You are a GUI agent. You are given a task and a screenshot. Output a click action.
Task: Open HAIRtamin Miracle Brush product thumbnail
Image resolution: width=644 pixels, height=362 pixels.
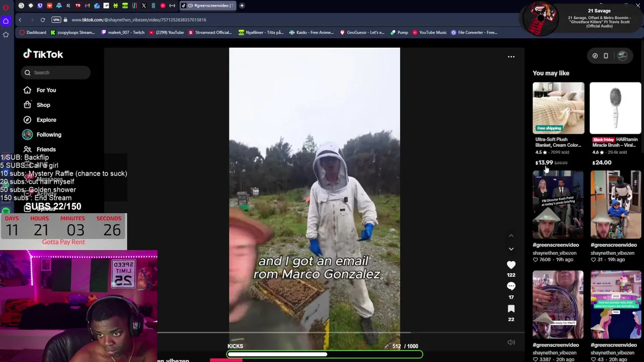(x=615, y=108)
